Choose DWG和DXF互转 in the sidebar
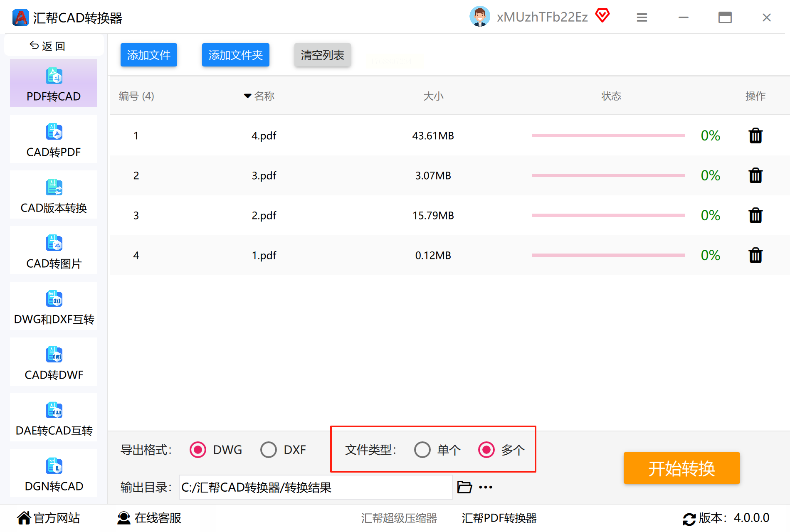Viewport: 790px width, 532px height. point(54,306)
